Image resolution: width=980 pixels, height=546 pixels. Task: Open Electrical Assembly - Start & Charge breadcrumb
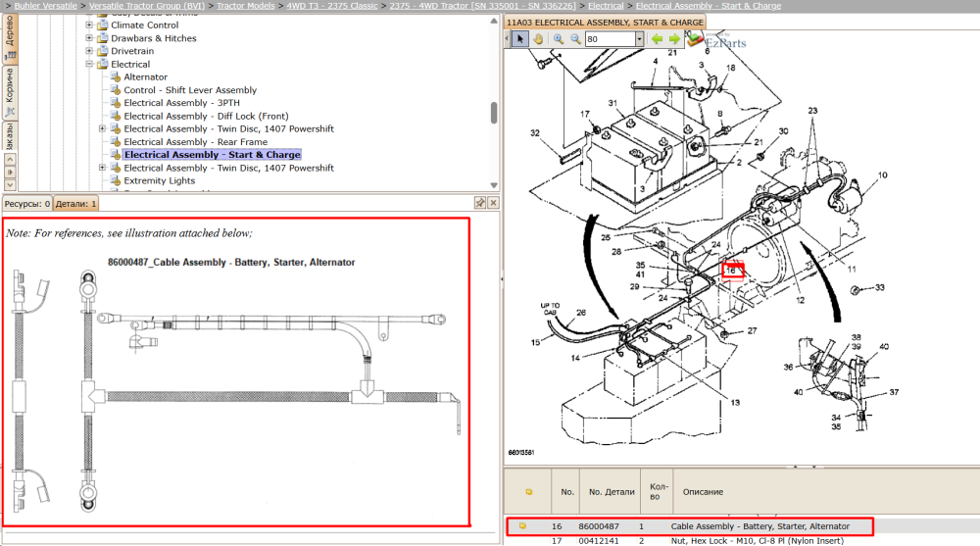pos(709,6)
